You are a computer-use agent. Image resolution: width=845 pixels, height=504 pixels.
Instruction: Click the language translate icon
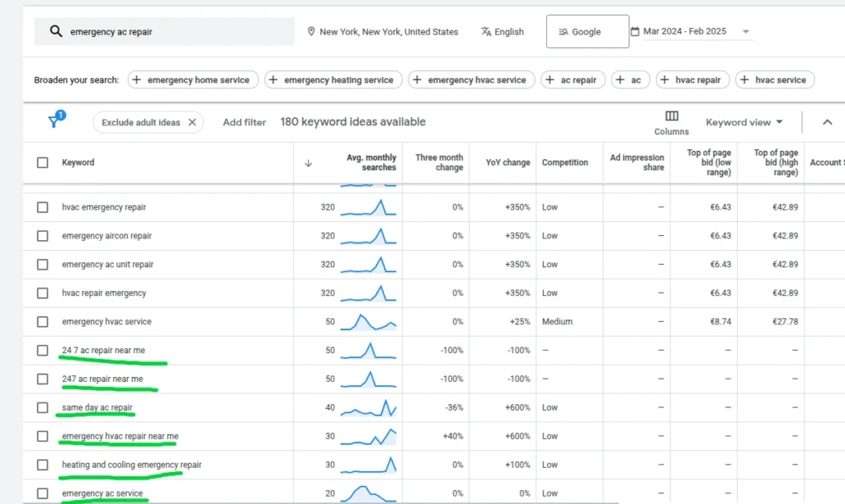pyautogui.click(x=485, y=31)
